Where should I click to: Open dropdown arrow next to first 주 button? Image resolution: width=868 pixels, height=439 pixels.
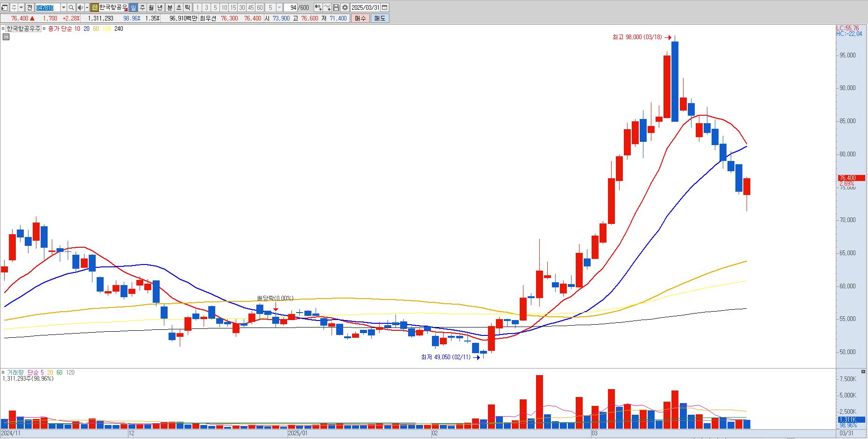(x=21, y=7)
